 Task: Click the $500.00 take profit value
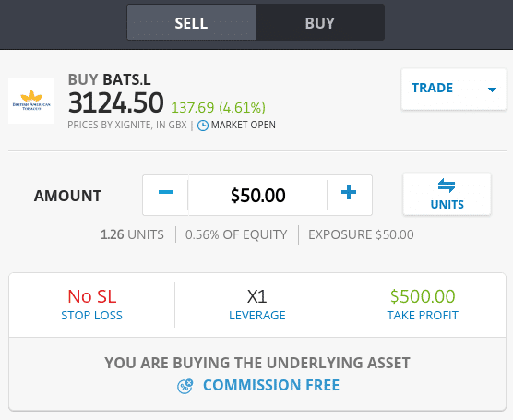[423, 296]
